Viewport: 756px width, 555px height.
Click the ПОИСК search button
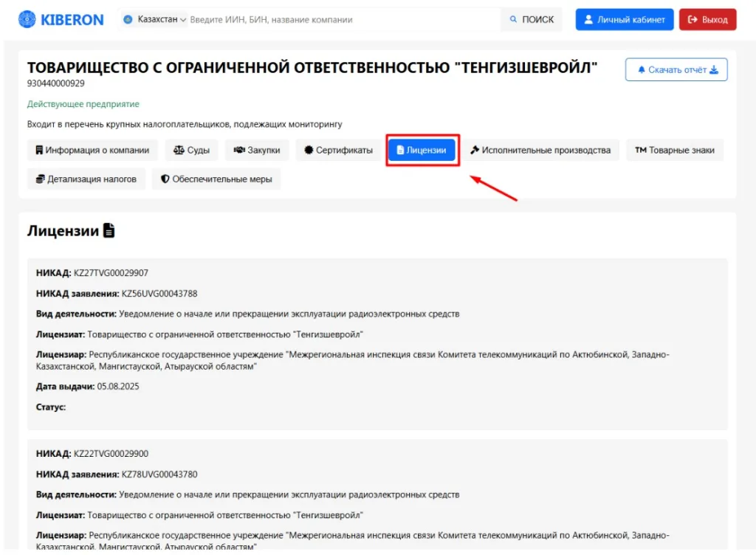point(532,19)
